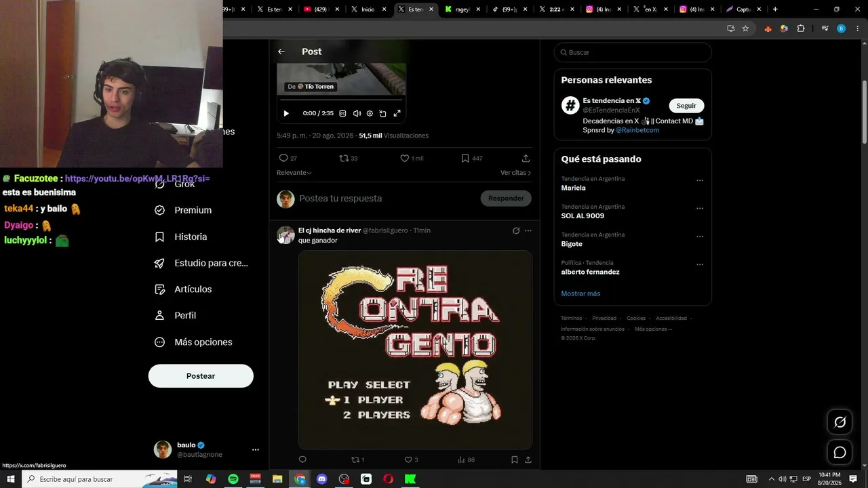Switch to the YouTube (429) tab

321,9
